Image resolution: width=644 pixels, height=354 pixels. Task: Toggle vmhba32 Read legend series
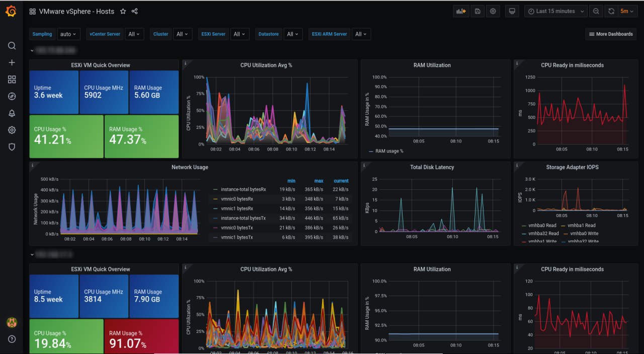click(x=543, y=234)
